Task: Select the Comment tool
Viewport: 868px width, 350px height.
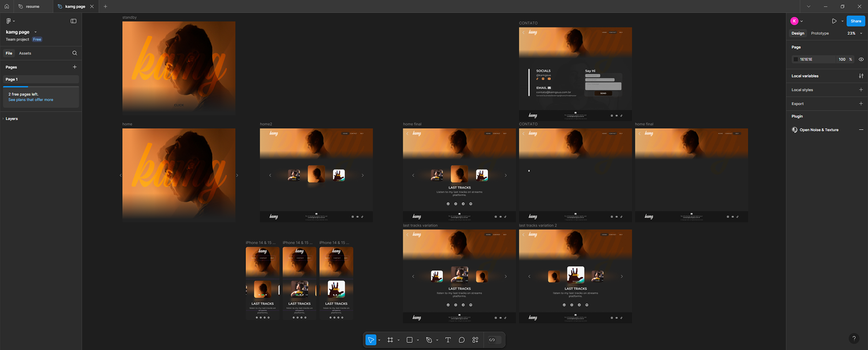Action: (x=462, y=340)
